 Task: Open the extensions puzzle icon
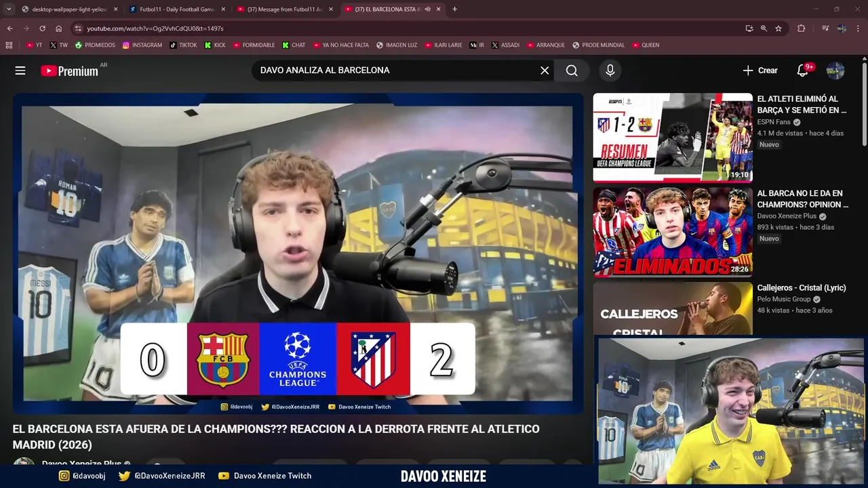click(x=802, y=28)
